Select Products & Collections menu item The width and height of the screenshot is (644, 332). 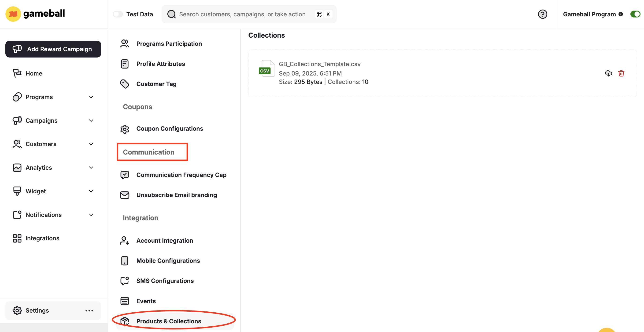(169, 321)
